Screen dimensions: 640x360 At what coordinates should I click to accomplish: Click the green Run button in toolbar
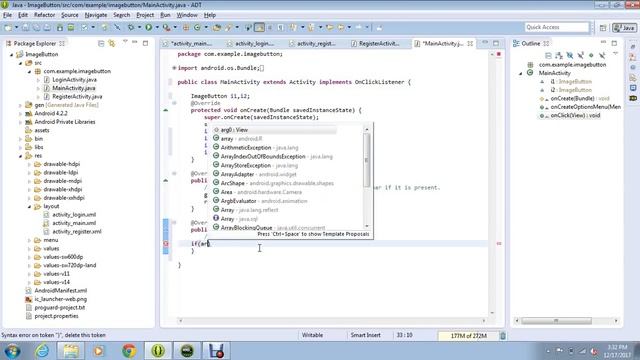[149, 27]
